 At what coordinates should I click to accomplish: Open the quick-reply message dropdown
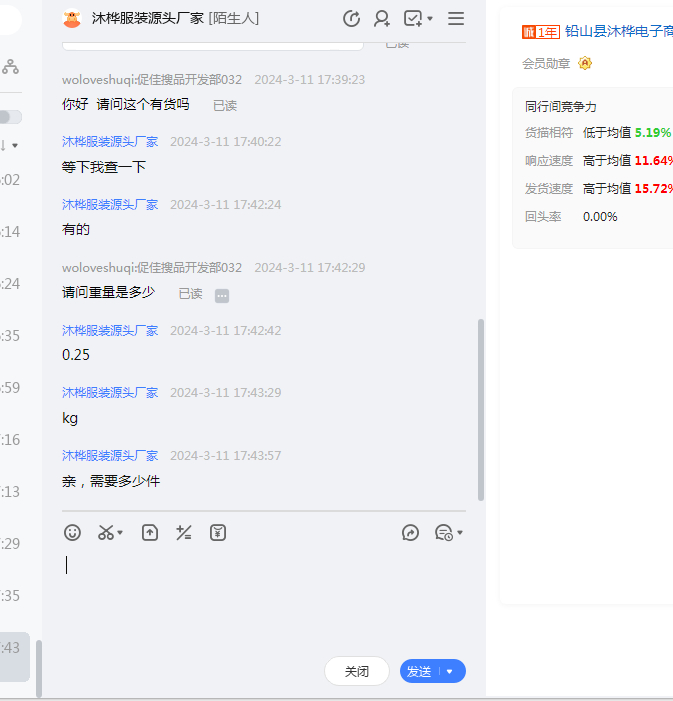pos(448,533)
